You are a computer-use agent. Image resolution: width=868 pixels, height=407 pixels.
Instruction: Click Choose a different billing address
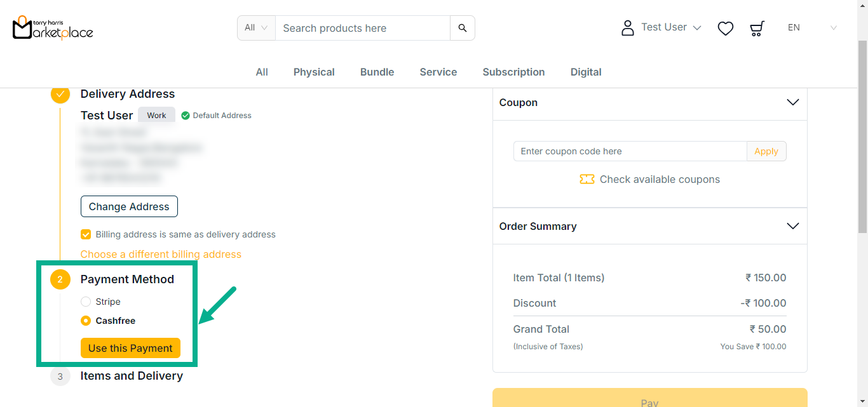(x=161, y=254)
